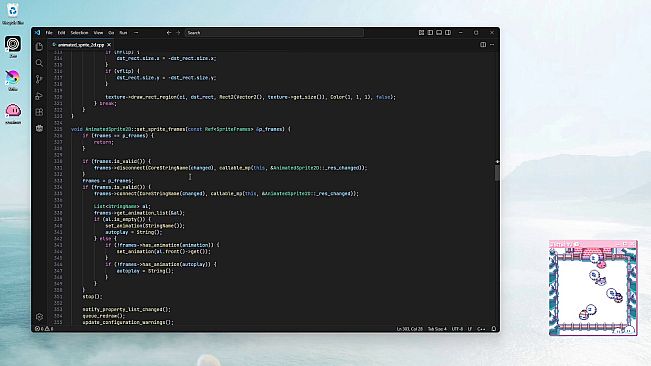Click the queue_redraw(); line

(104, 316)
